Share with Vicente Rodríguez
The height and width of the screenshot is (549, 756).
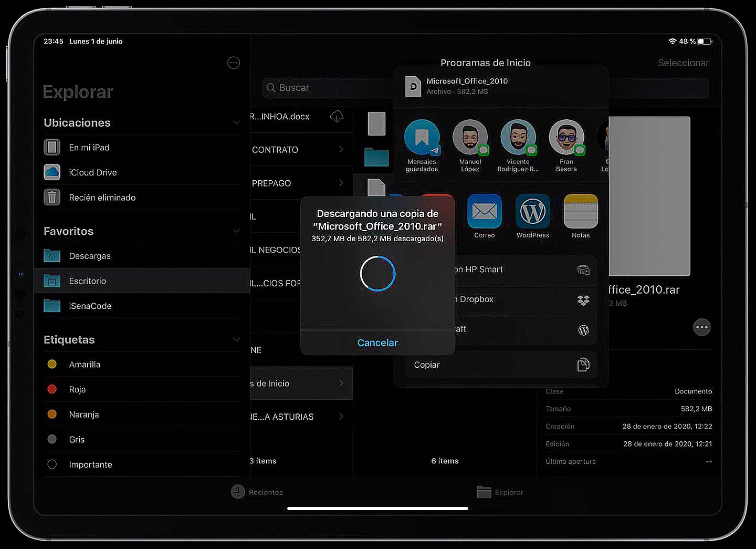[x=518, y=146]
